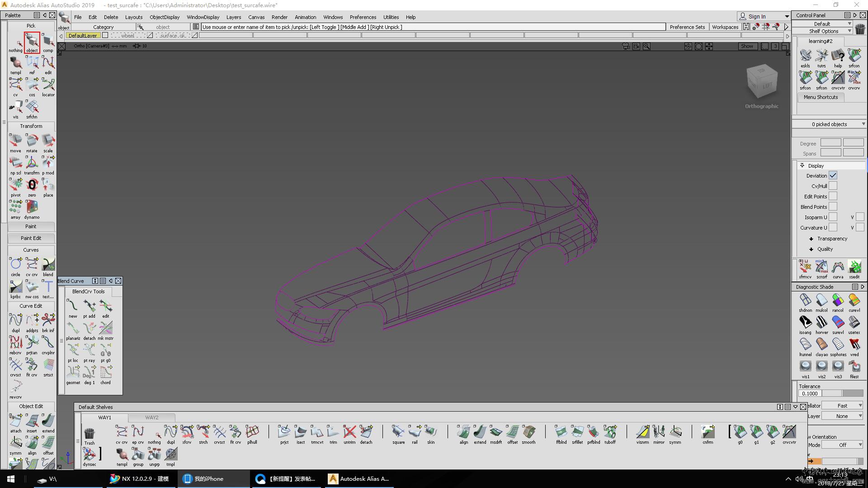
Task: Click the Workspaces button
Action: point(725,27)
